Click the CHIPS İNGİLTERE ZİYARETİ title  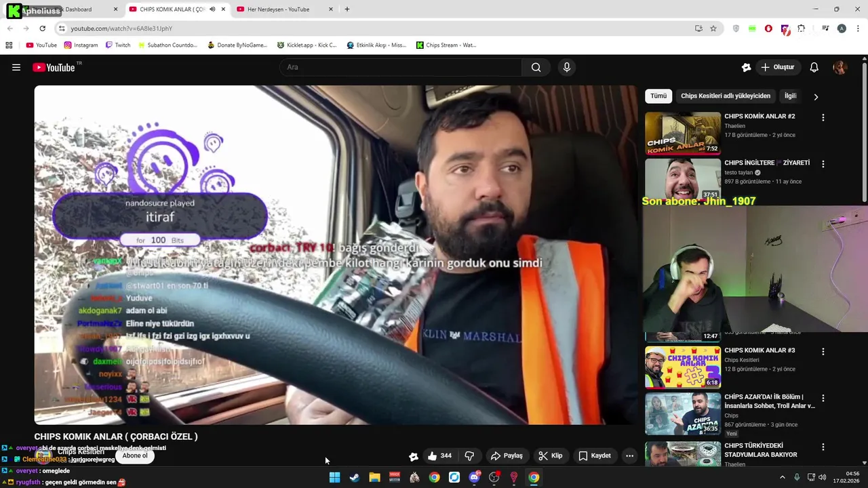766,163
